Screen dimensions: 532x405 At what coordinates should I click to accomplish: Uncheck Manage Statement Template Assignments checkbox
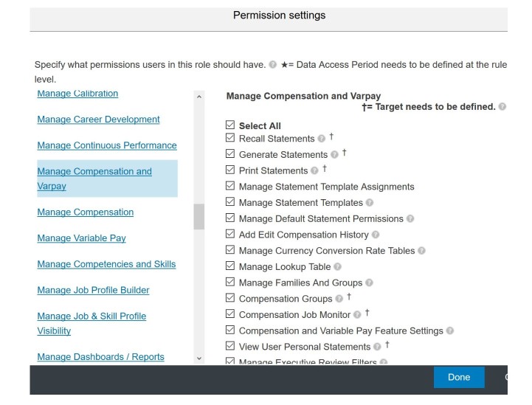[x=230, y=186]
